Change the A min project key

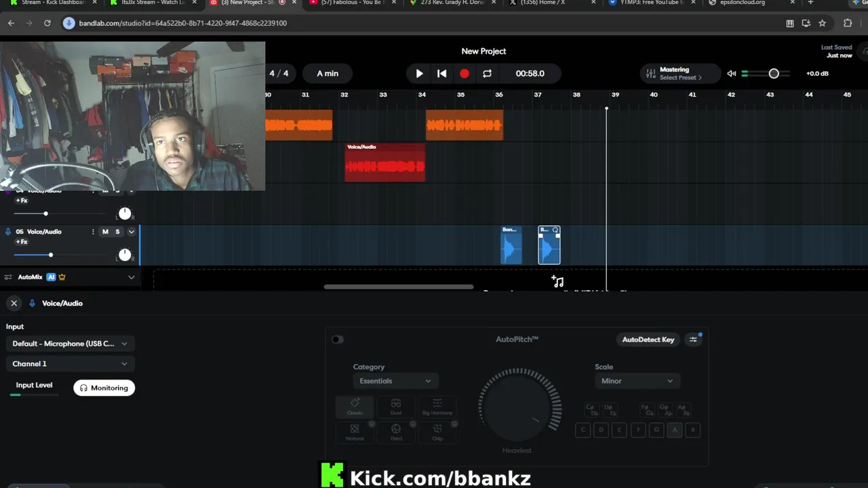click(x=328, y=73)
